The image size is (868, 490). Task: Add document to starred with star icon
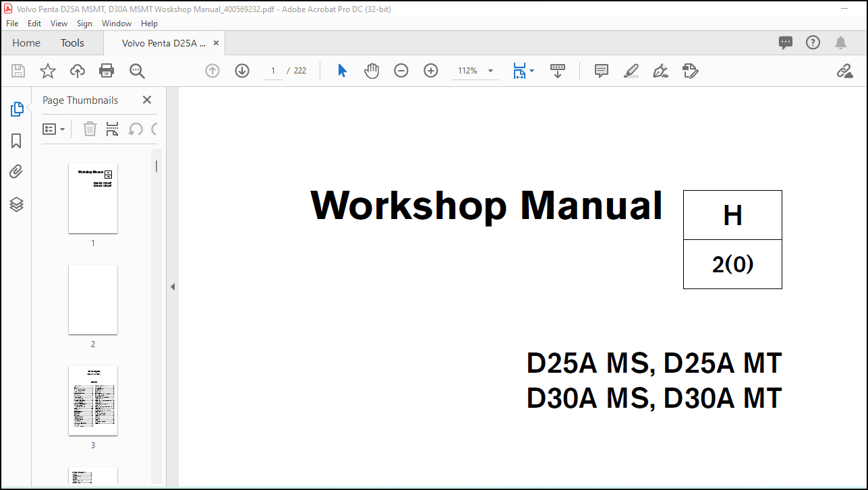pos(48,71)
